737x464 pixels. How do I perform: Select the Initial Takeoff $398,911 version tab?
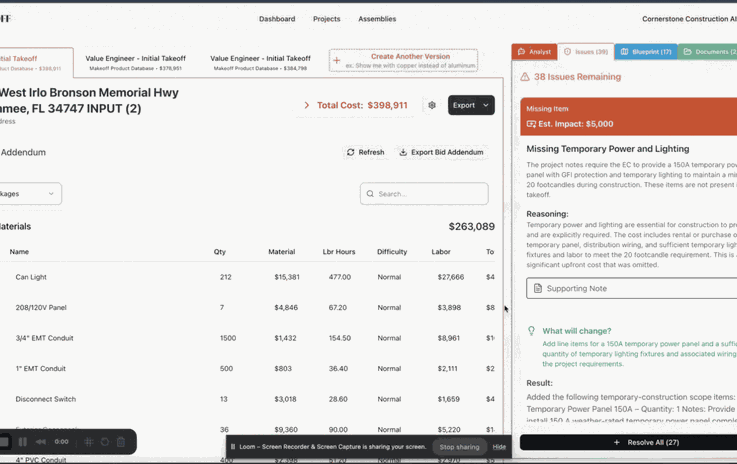35,63
